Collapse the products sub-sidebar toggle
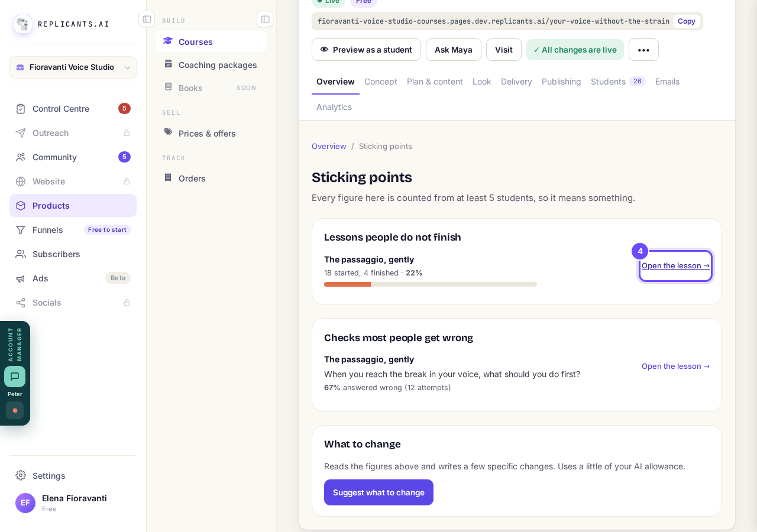Image resolution: width=757 pixels, height=532 pixels. click(265, 19)
